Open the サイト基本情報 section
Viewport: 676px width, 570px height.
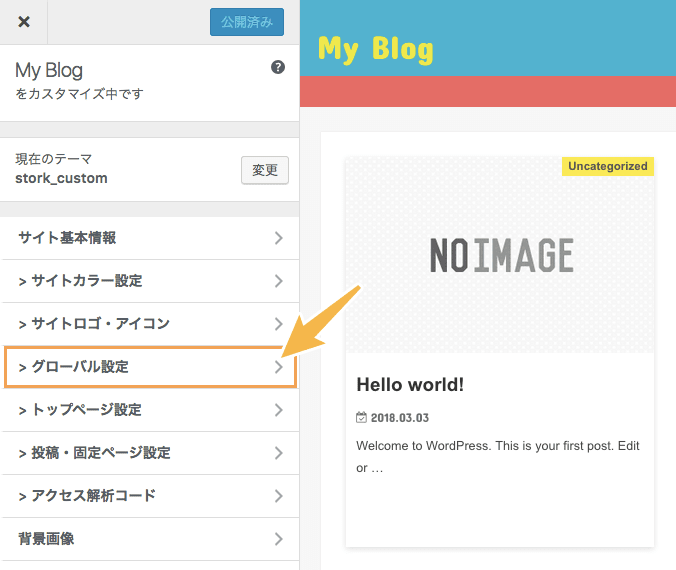(150, 238)
